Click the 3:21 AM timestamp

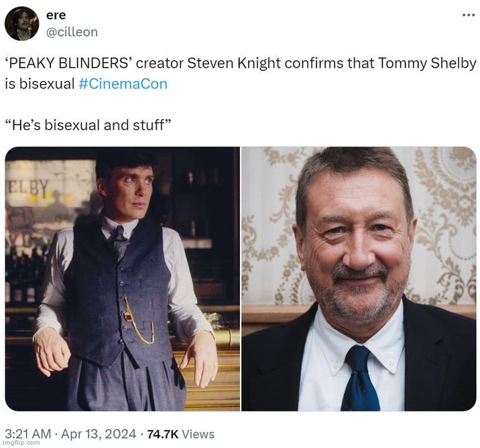pyautogui.click(x=28, y=434)
